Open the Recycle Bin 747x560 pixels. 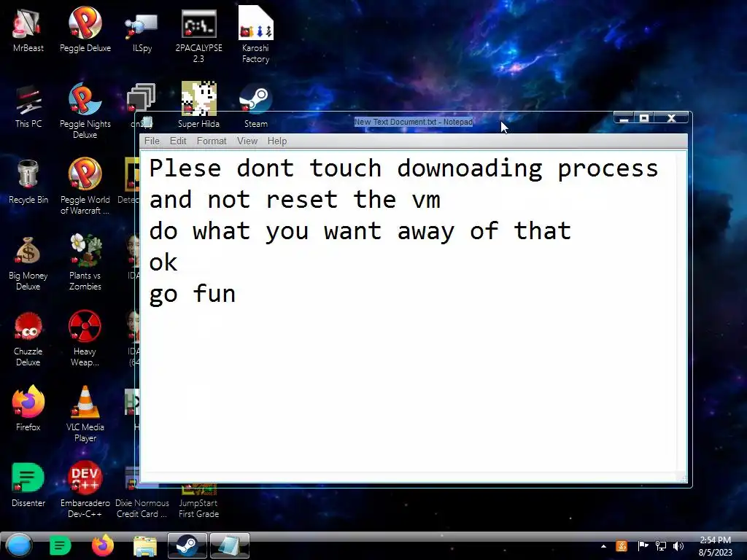click(x=28, y=182)
